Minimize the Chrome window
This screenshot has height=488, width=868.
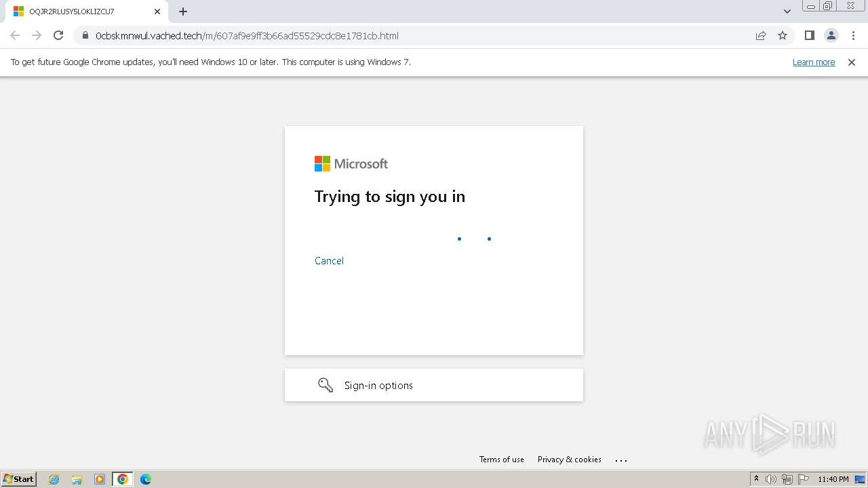coord(811,5)
